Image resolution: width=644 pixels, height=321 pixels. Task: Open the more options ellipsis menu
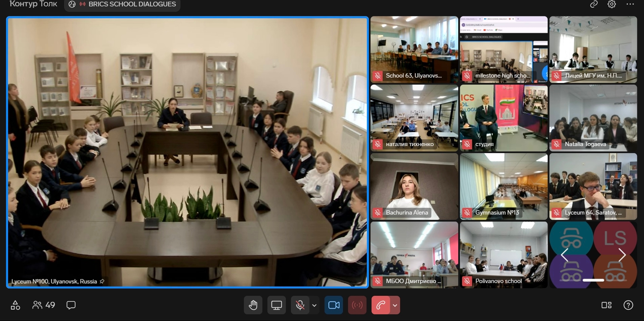(630, 4)
